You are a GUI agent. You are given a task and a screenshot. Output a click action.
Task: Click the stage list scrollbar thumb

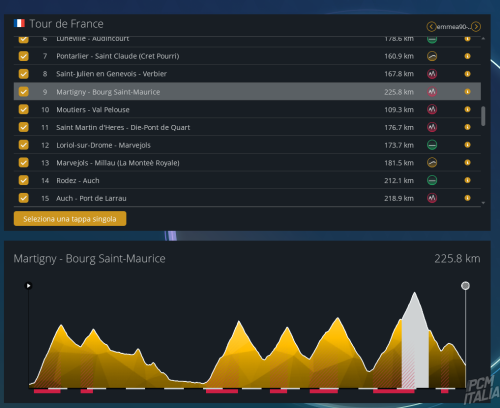pos(483,116)
